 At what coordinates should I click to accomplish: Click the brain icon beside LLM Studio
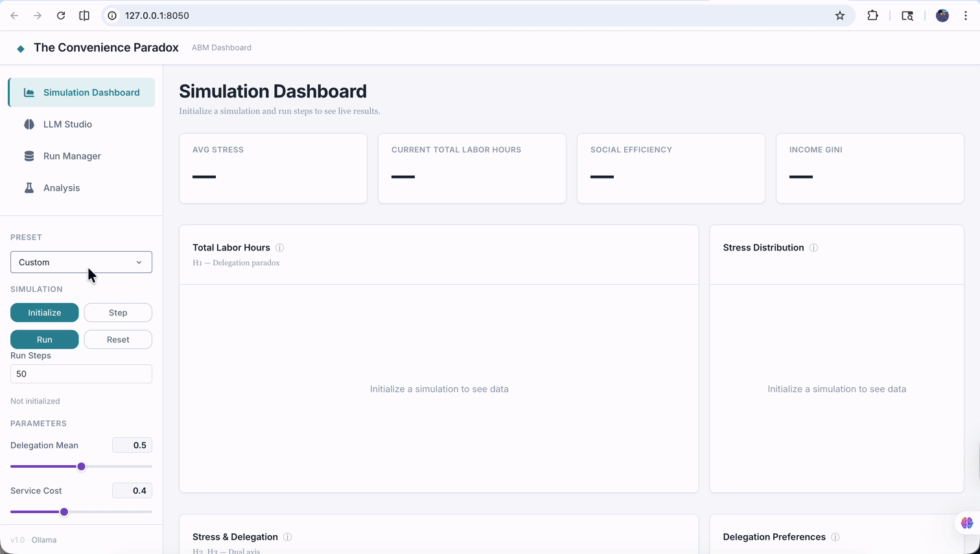click(x=29, y=124)
